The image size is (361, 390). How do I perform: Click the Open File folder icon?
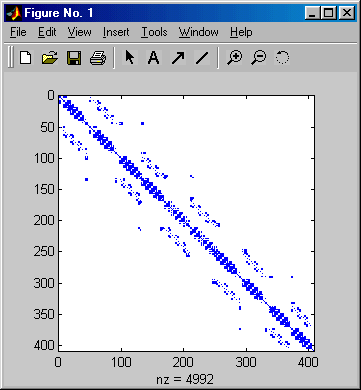[x=50, y=58]
